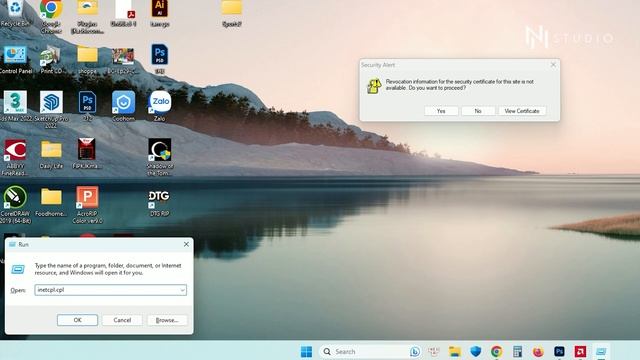Switch to Photoshop in the taskbar

click(x=559, y=351)
